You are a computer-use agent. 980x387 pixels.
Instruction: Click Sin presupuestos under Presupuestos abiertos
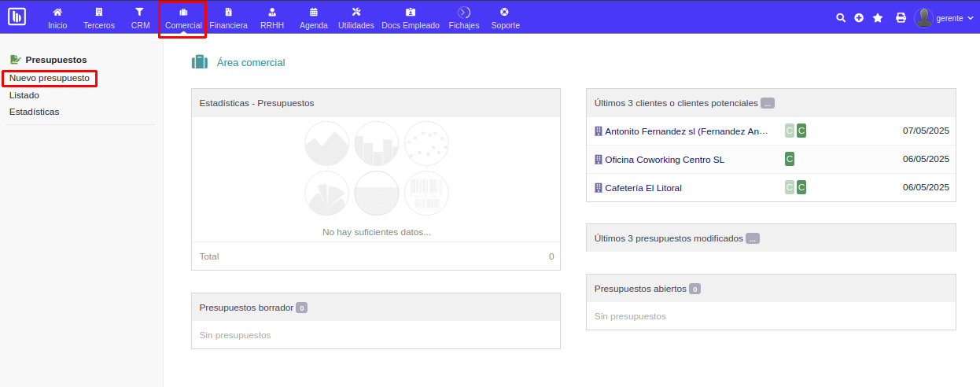click(x=630, y=316)
